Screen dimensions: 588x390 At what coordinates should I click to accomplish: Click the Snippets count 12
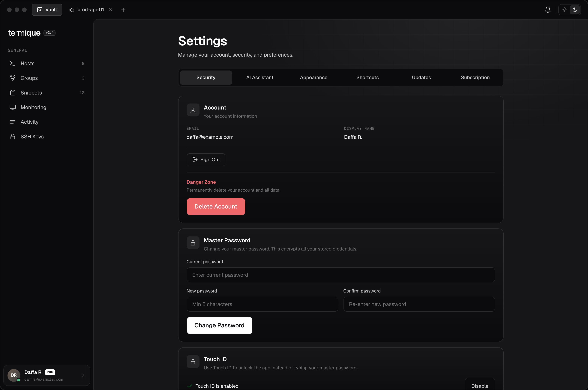pyautogui.click(x=82, y=93)
